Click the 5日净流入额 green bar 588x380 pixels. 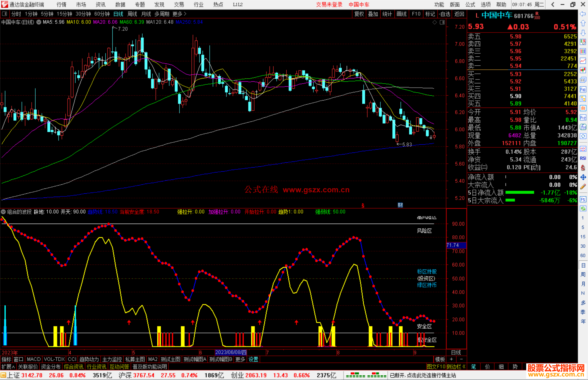click(519, 193)
